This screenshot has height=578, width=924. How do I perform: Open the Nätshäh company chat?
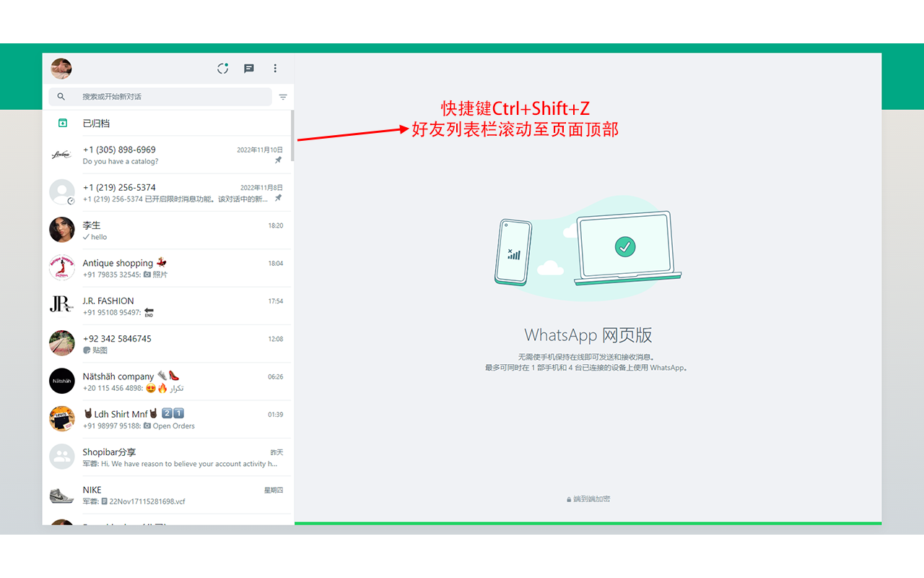click(x=167, y=381)
